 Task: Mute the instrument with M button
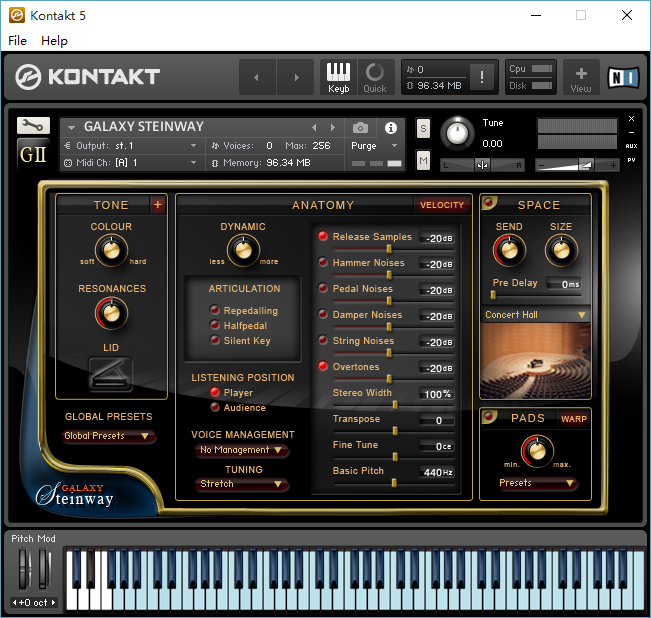pos(423,160)
